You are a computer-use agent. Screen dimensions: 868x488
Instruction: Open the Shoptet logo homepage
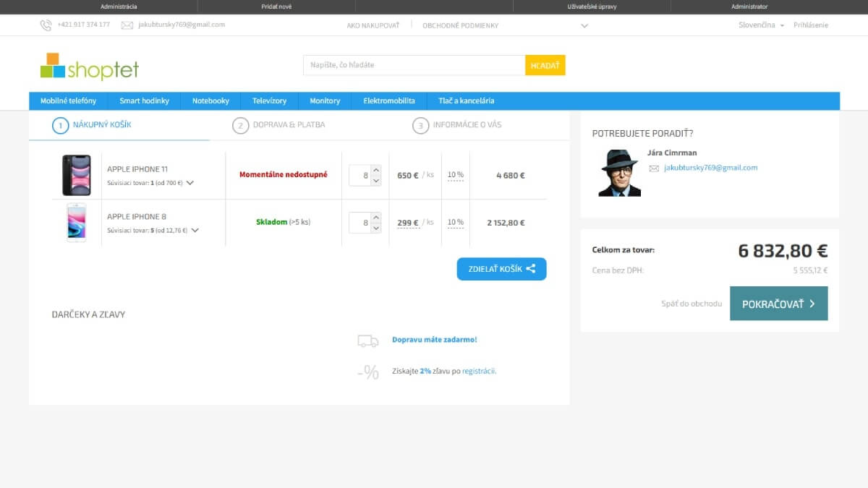(90, 67)
